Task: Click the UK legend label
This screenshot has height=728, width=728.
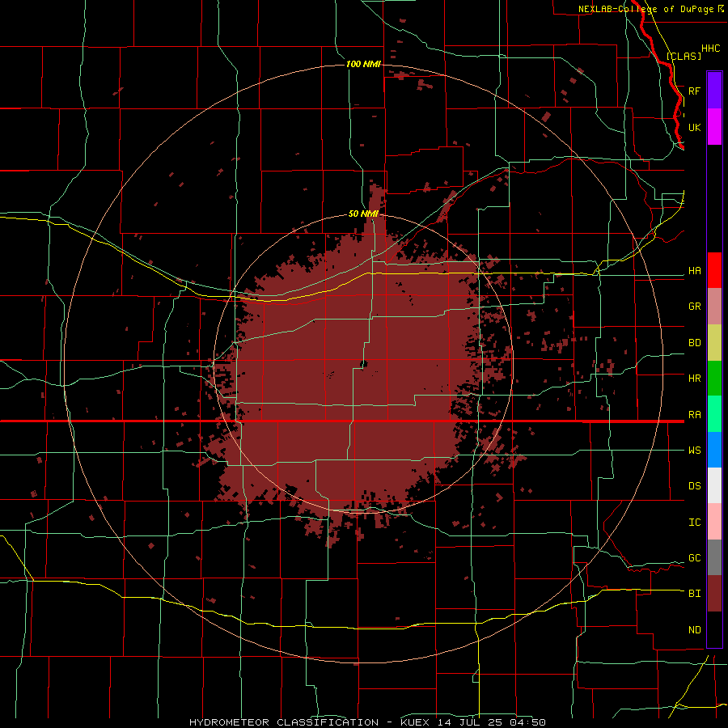Action: (x=694, y=127)
